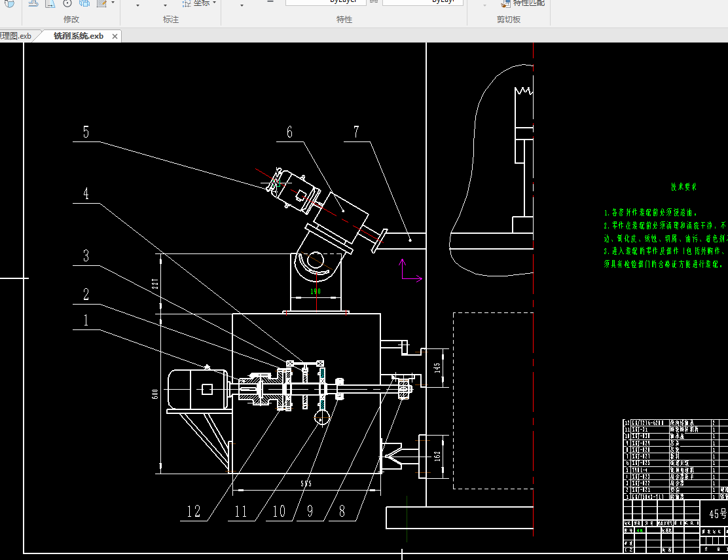This screenshot has width=728, height=560.
Task: Select balloon number 11 in the drawing
Action: pos(241,512)
